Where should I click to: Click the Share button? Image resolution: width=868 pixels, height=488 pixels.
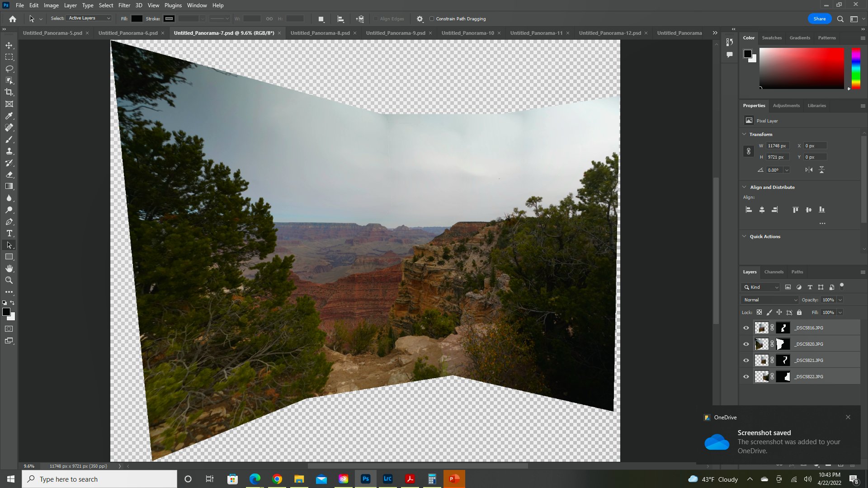pos(819,19)
